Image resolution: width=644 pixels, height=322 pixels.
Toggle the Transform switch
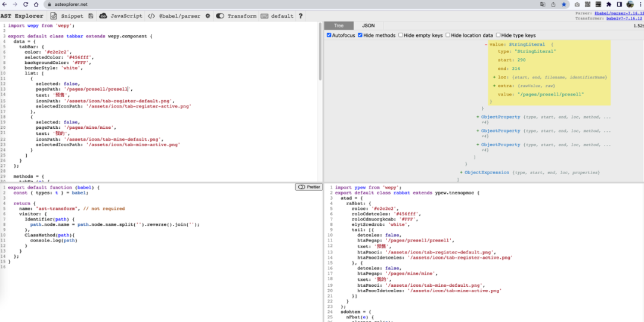click(x=220, y=16)
